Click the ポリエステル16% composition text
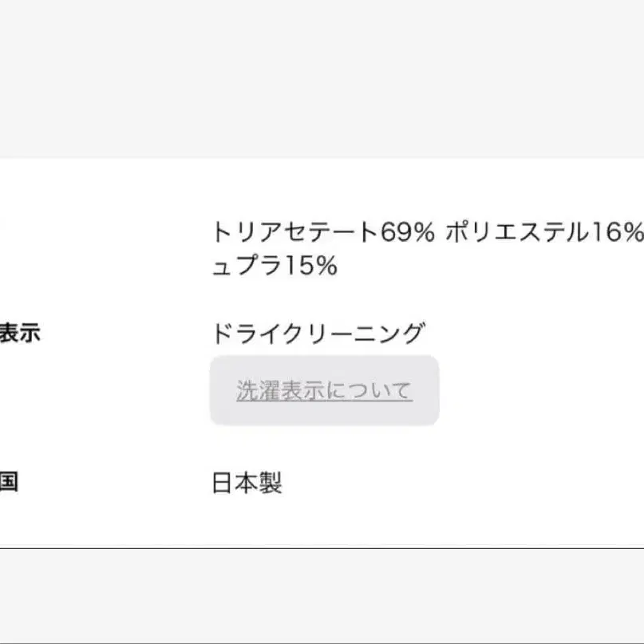The width and height of the screenshot is (644, 644). point(544,232)
